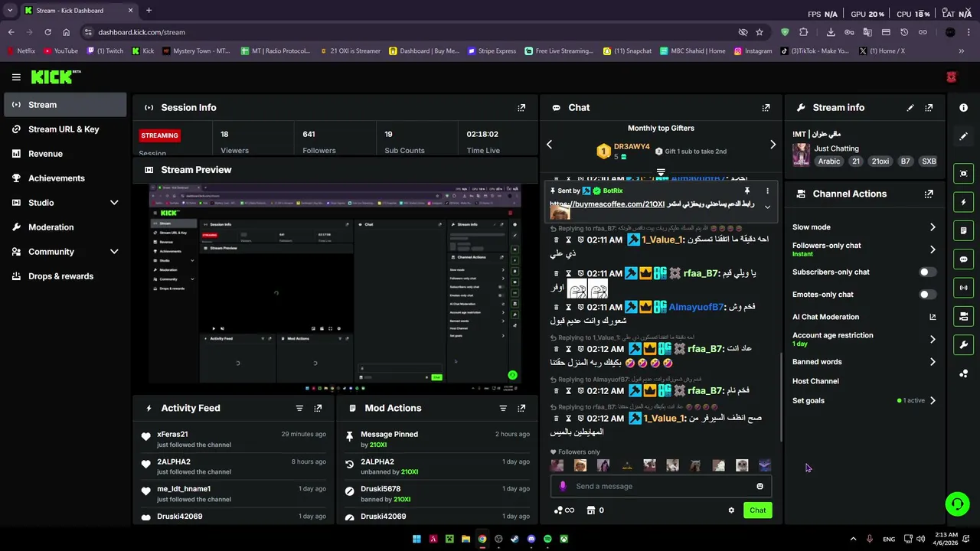Open the green support chat bubble
The height and width of the screenshot is (551, 980).
click(x=957, y=504)
